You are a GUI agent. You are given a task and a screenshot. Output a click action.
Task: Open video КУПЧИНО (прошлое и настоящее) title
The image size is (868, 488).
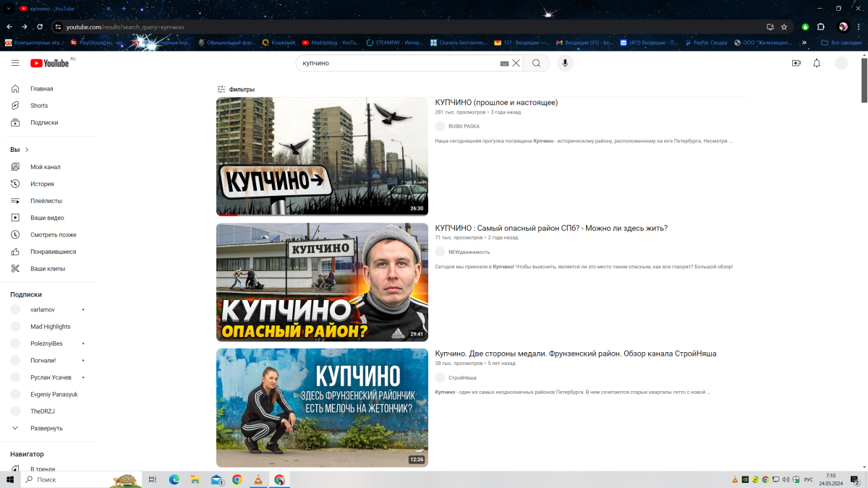[496, 103]
